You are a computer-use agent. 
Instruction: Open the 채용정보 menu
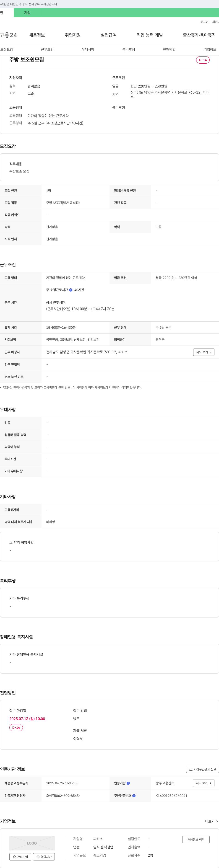37,35
